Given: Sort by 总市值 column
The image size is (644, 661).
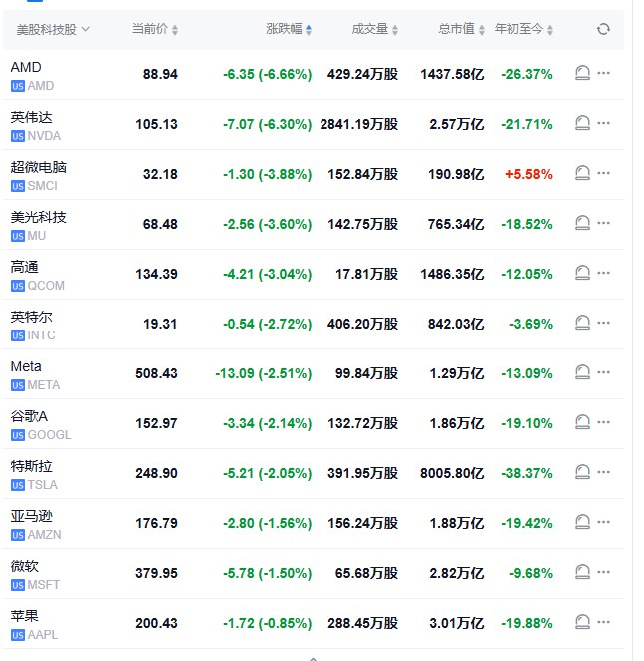Looking at the screenshot, I should click(x=462, y=29).
